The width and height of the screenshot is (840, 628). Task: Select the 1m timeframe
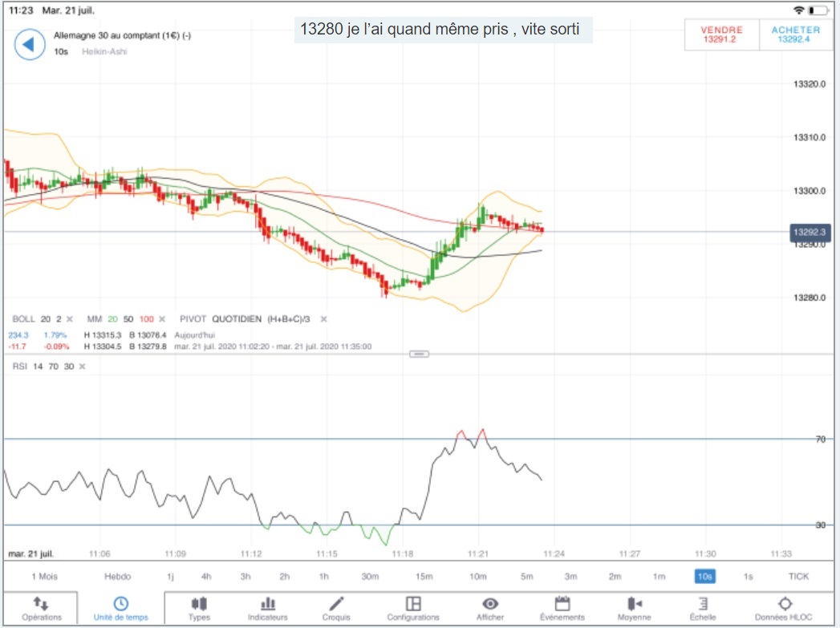click(x=659, y=577)
